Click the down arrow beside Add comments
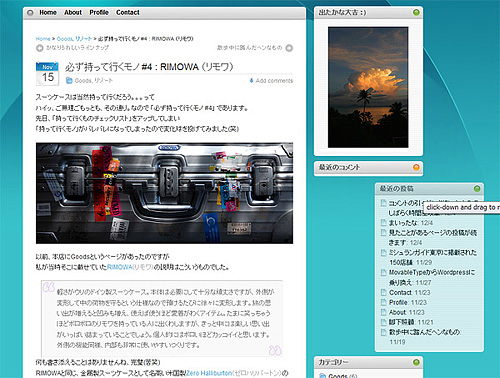 pos(251,81)
